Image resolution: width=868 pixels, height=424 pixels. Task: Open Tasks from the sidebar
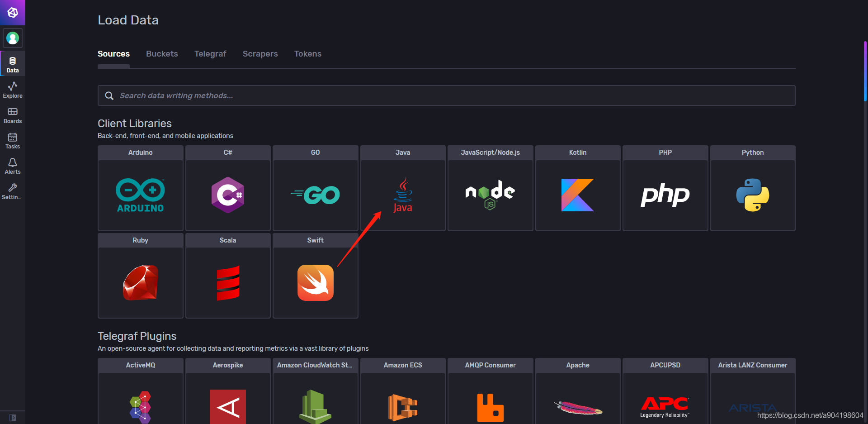click(13, 141)
